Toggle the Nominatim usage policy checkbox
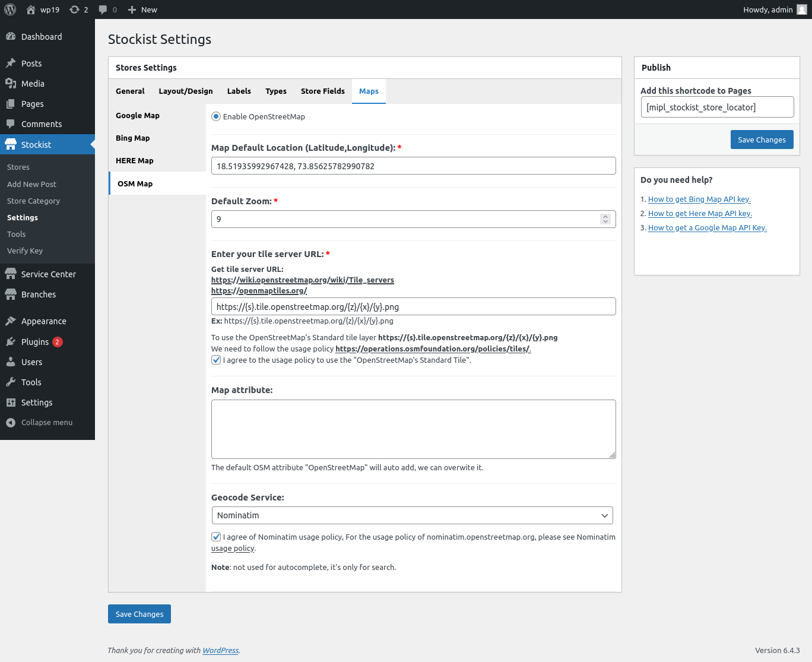This screenshot has height=662, width=812. pos(216,537)
